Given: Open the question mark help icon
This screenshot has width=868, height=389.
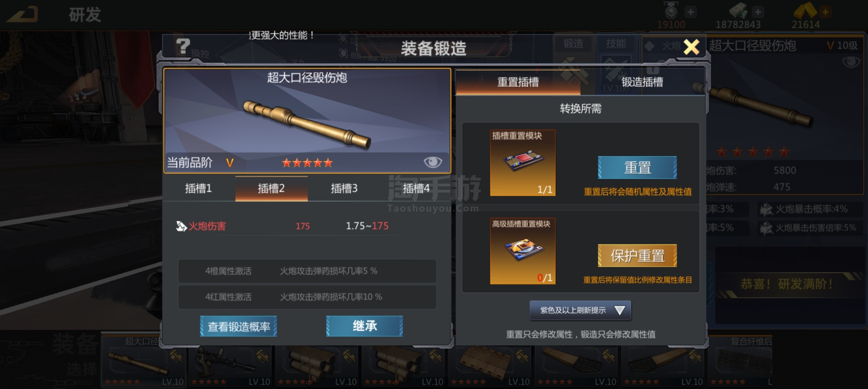Looking at the screenshot, I should (x=183, y=46).
